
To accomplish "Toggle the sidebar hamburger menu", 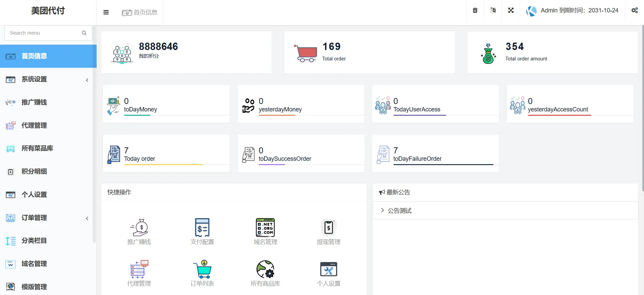I will click(x=106, y=12).
